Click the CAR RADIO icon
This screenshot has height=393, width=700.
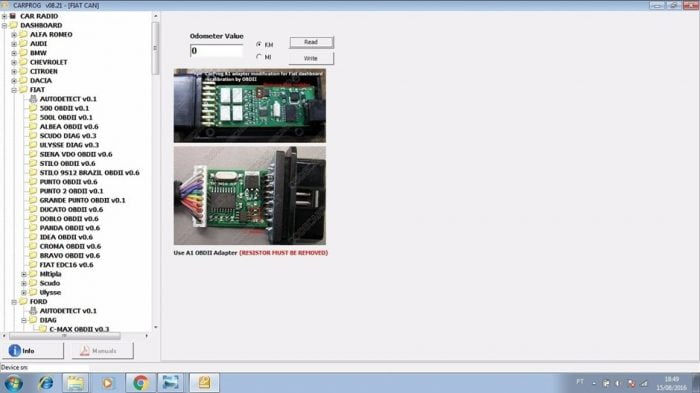pyautogui.click(x=13, y=16)
